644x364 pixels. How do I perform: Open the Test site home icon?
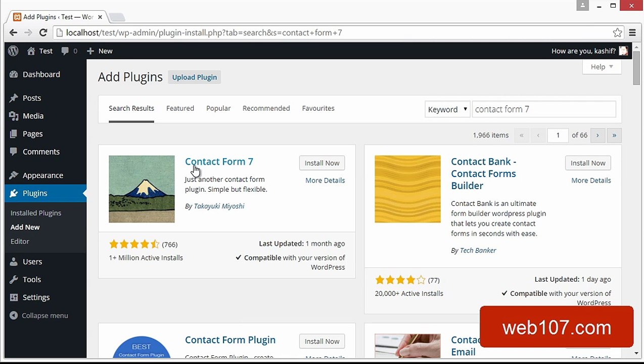(x=31, y=51)
